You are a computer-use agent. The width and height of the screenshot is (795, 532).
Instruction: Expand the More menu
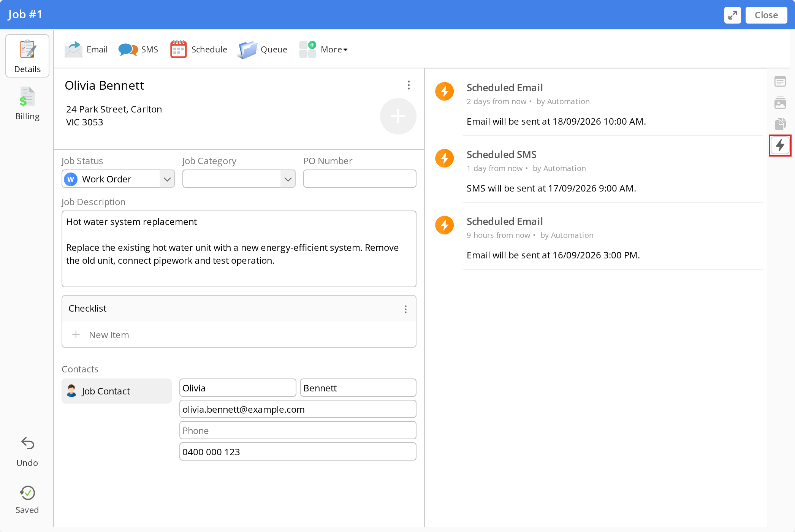tap(323, 49)
